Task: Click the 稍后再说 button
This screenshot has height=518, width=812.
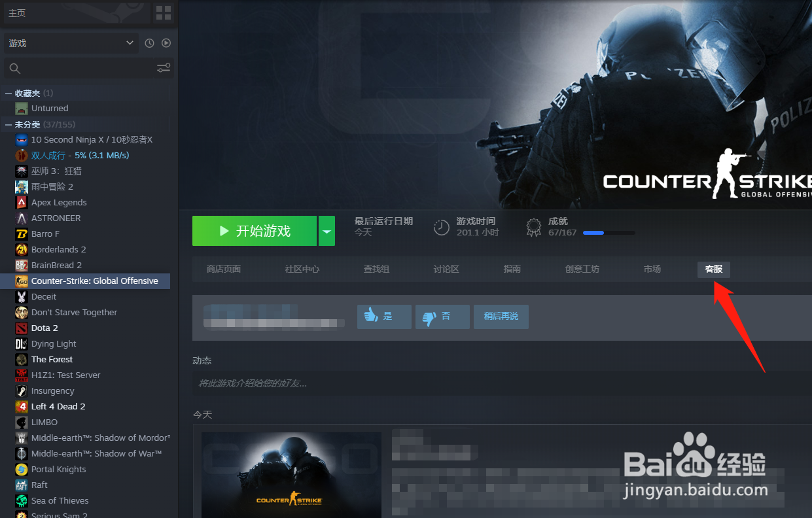Action: (x=501, y=317)
